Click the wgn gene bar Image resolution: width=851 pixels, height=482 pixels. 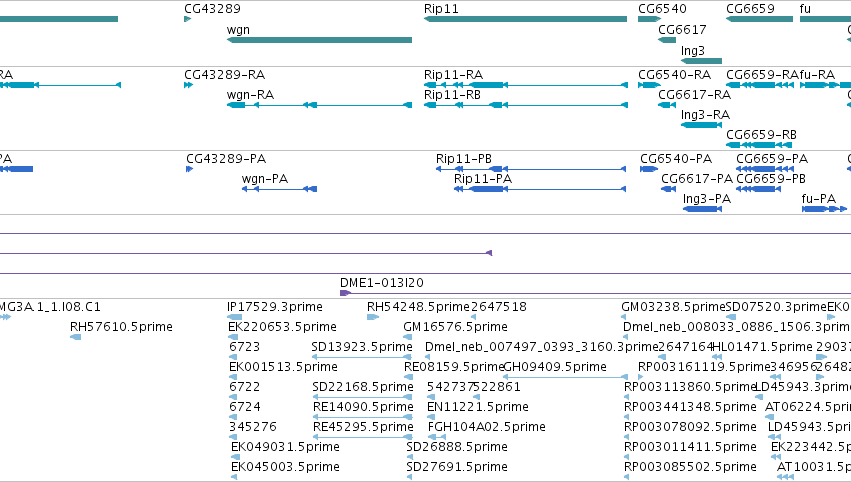(319, 40)
